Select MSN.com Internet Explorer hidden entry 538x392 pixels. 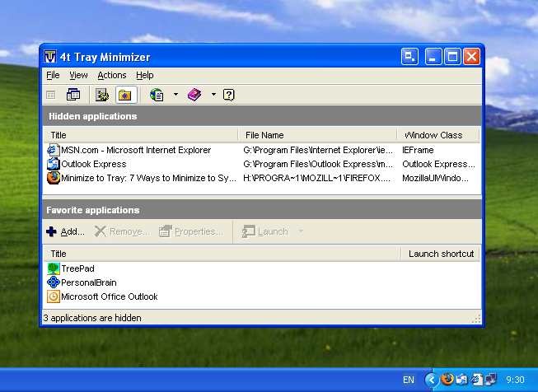click(136, 150)
